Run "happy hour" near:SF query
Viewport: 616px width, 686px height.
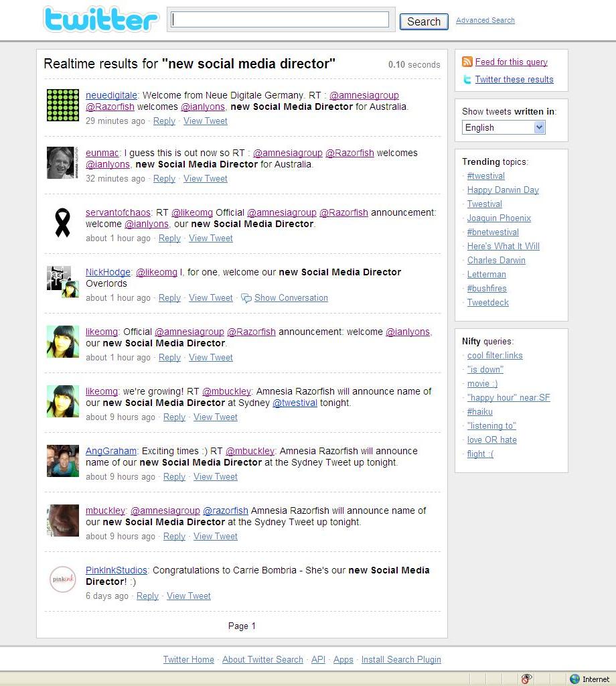[x=508, y=398]
